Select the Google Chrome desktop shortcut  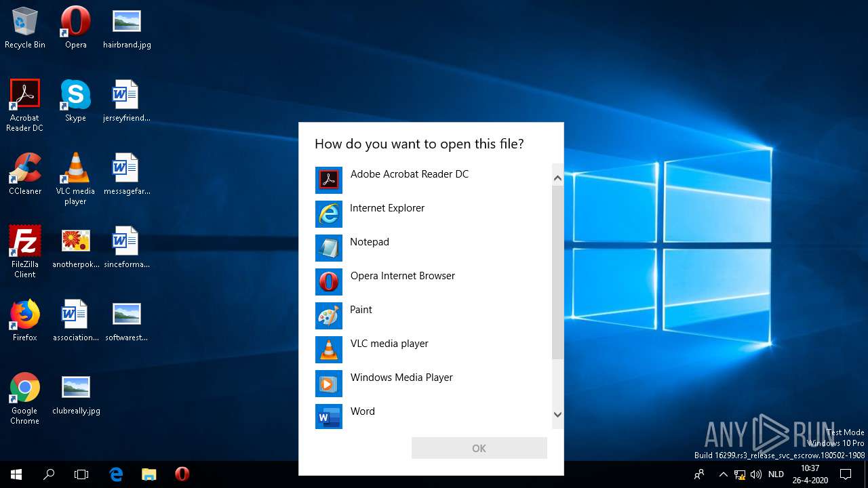24,398
